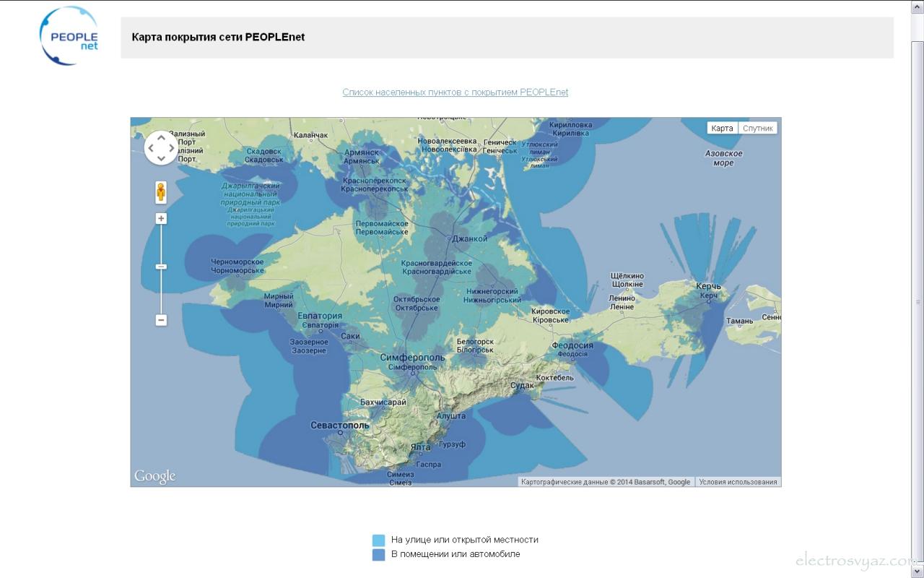The height and width of the screenshot is (578, 924).
Task: Open the Условия использования link
Action: pyautogui.click(x=738, y=482)
